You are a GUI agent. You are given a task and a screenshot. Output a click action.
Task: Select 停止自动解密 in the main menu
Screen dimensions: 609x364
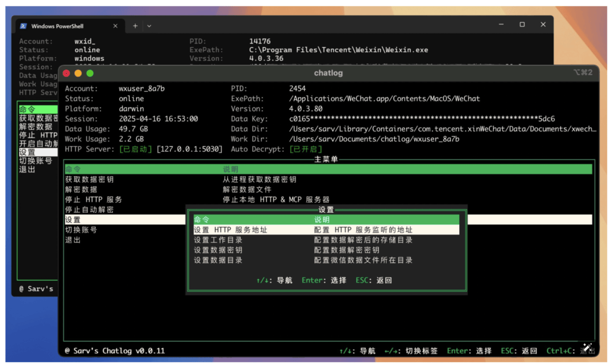[89, 210]
